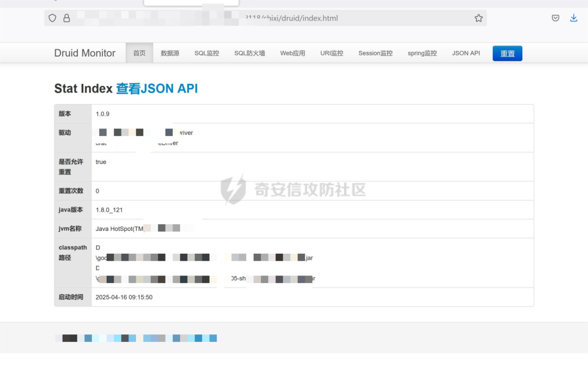
Task: Select start time 2025-04-16 09:15:50
Action: point(124,297)
